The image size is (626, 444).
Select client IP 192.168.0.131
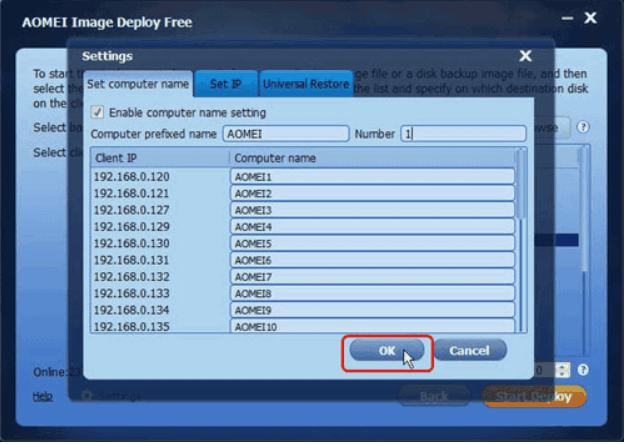[x=131, y=260]
